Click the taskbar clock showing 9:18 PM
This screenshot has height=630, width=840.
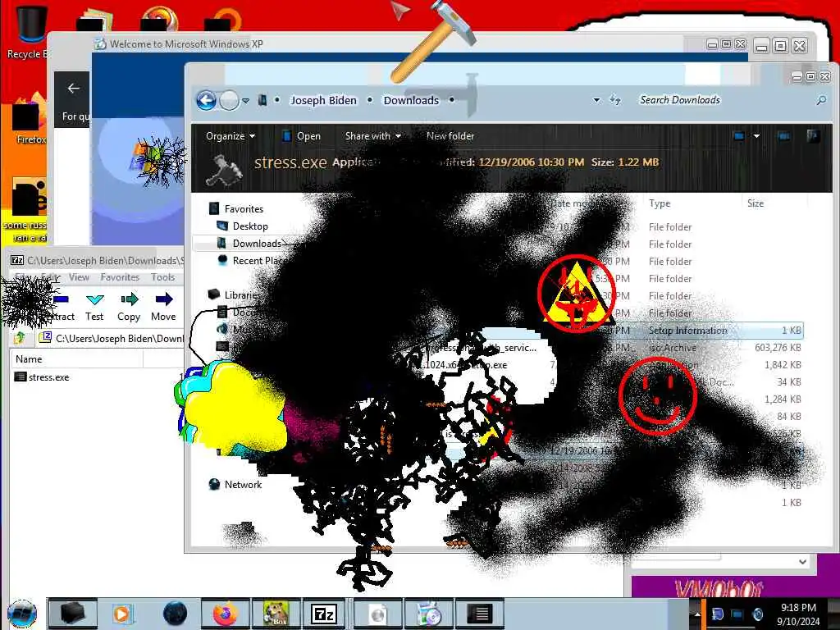pos(798,614)
